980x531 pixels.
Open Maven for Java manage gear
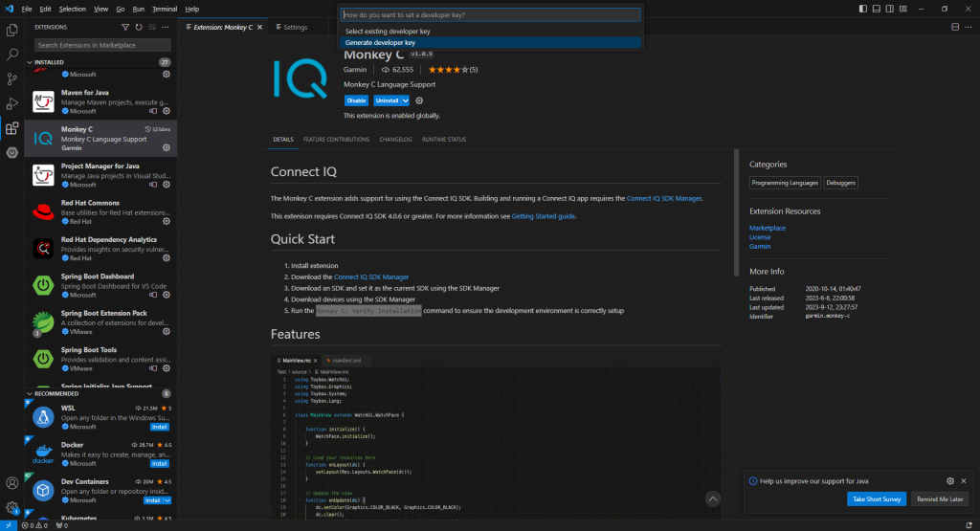coord(167,111)
